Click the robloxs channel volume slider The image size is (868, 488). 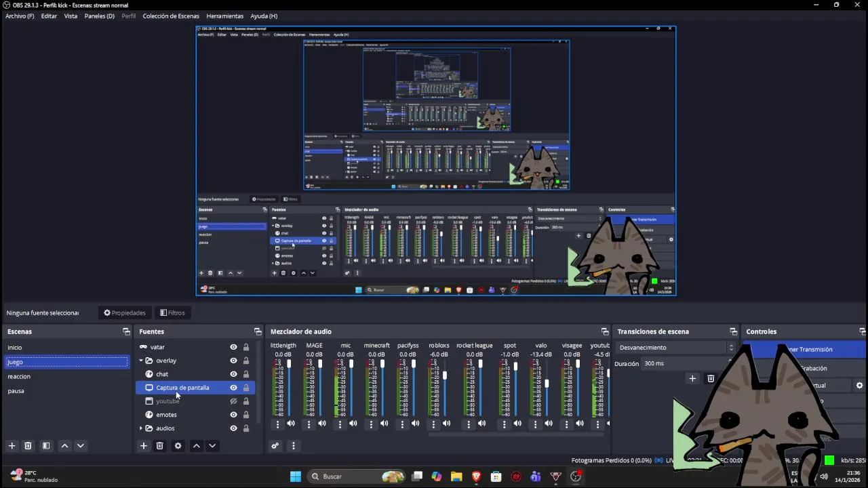[445, 388]
